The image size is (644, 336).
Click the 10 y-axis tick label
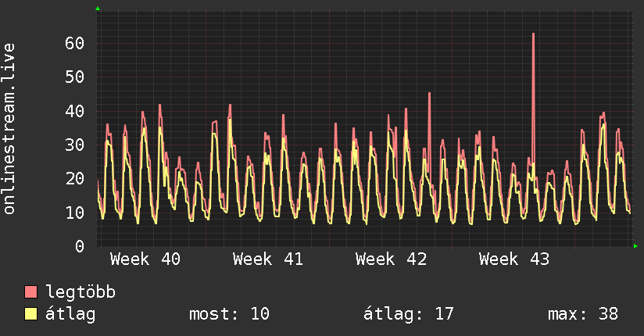75,213
